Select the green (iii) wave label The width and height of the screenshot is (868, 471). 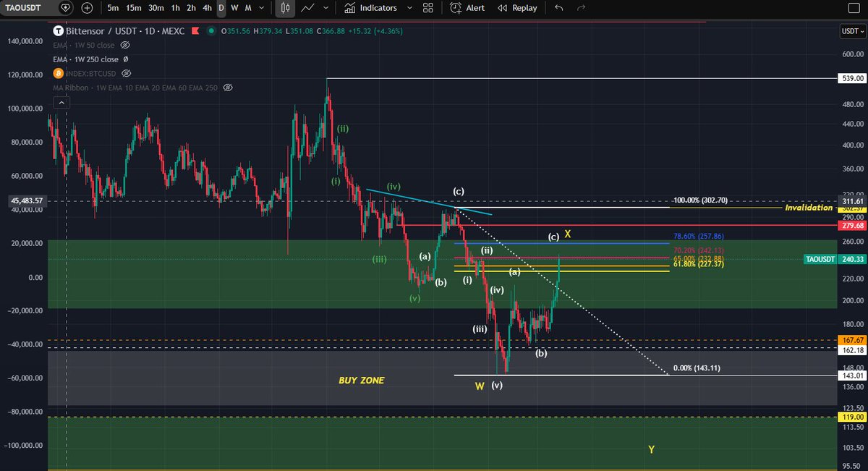tap(378, 259)
